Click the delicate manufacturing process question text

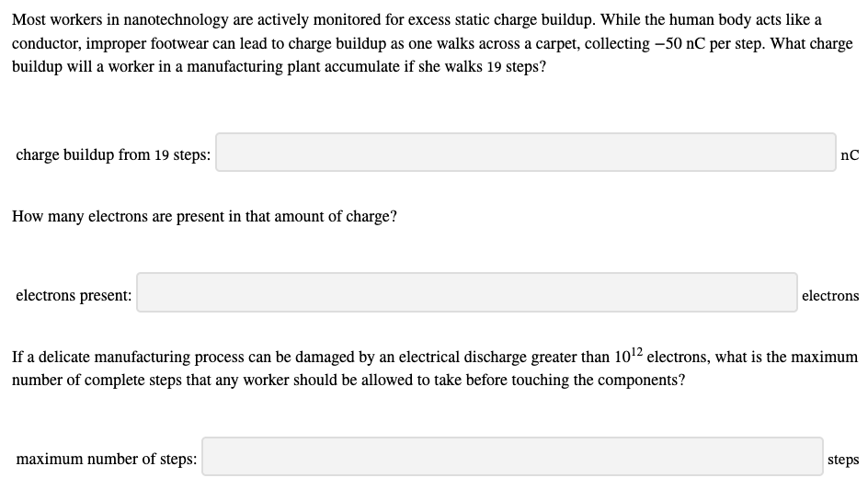tap(434, 368)
